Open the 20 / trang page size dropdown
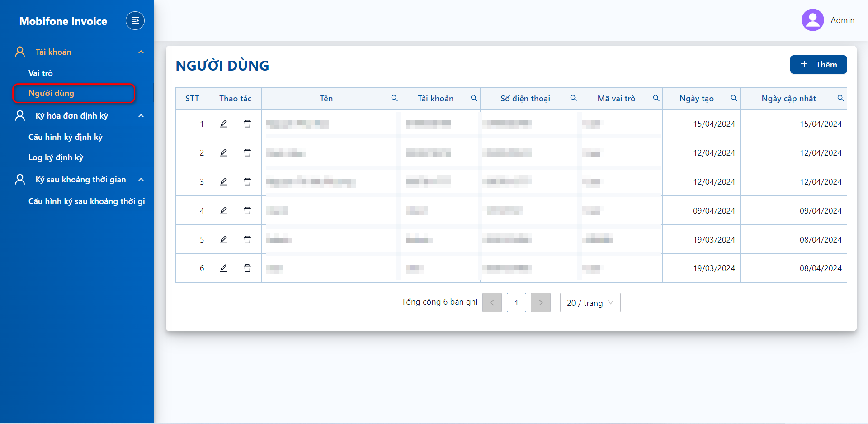The image size is (868, 424). [590, 303]
